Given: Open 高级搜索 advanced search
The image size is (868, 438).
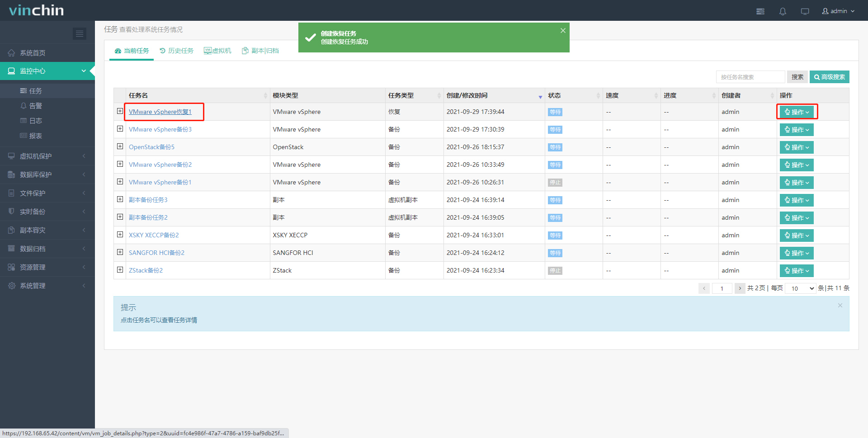Looking at the screenshot, I should 830,77.
